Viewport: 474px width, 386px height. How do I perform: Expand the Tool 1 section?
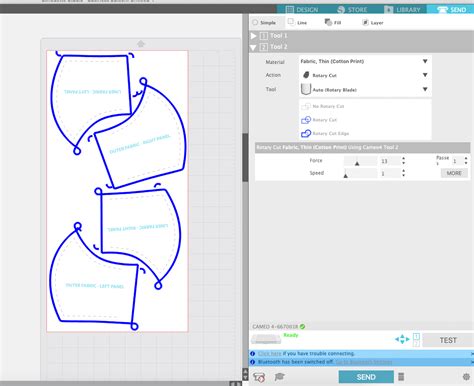[x=253, y=36]
